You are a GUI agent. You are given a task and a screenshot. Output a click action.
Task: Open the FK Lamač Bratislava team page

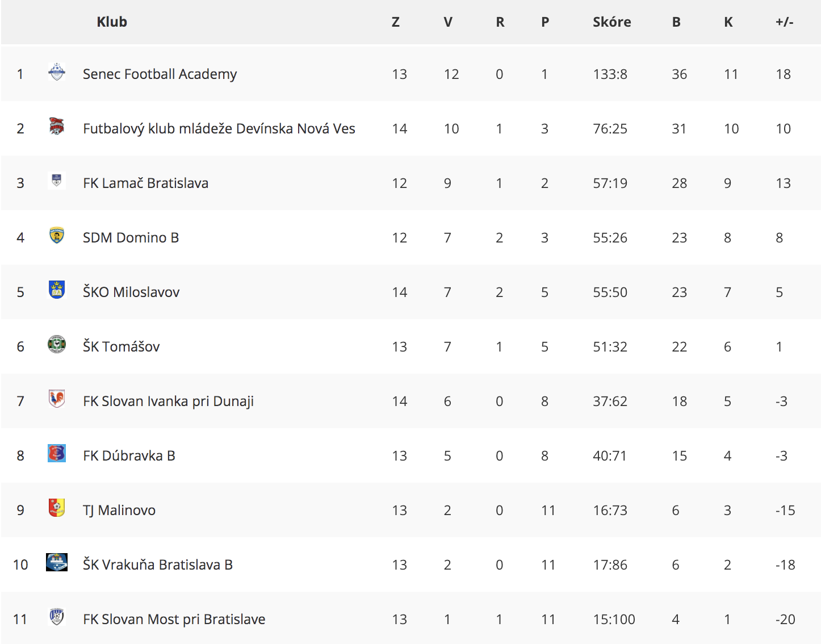tap(146, 183)
